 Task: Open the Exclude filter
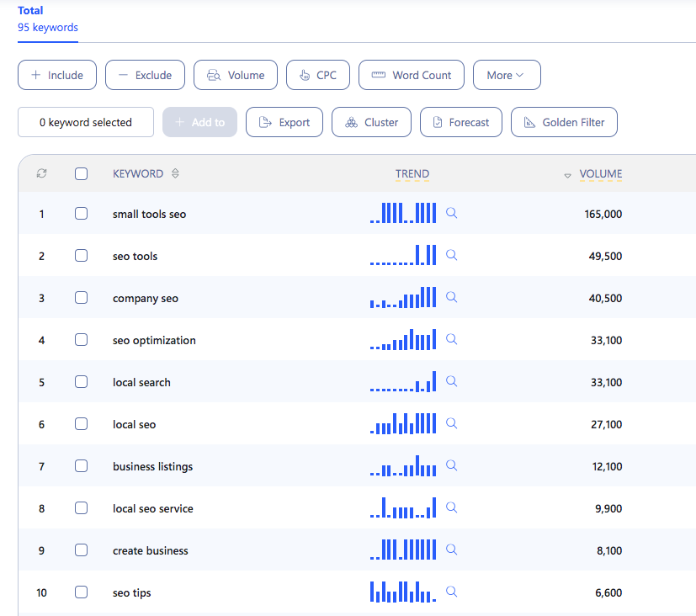pos(145,75)
